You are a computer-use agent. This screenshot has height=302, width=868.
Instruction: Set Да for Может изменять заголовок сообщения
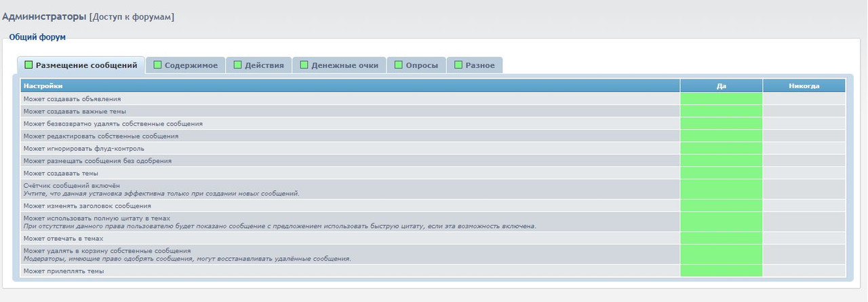[722, 205]
